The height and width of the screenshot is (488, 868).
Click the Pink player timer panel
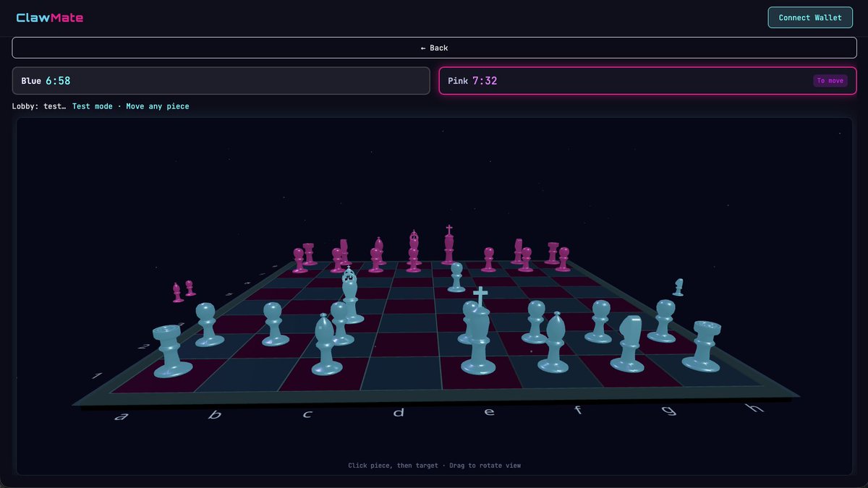tap(647, 81)
